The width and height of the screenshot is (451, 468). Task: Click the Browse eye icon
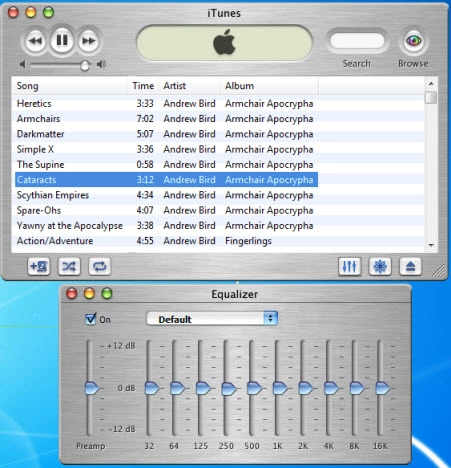[413, 41]
